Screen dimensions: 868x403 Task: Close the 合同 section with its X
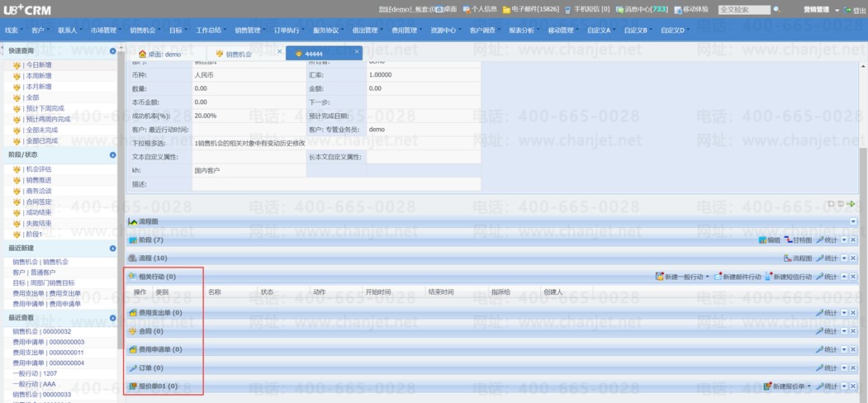[853, 332]
